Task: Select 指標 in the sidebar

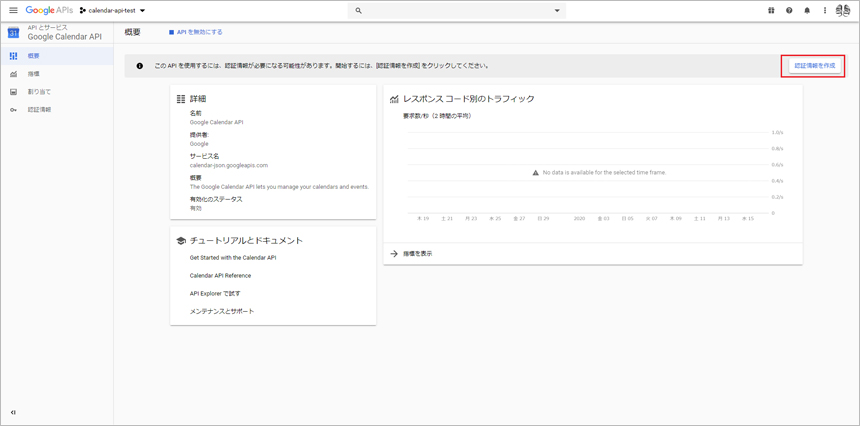Action: click(57, 74)
